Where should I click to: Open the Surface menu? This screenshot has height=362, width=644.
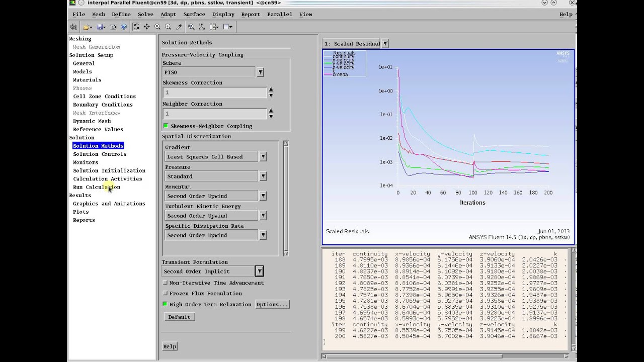pyautogui.click(x=194, y=14)
